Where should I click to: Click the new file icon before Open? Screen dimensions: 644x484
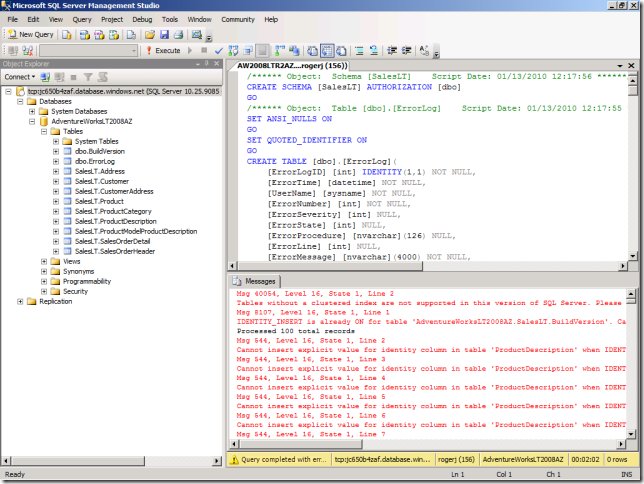[x=131, y=35]
